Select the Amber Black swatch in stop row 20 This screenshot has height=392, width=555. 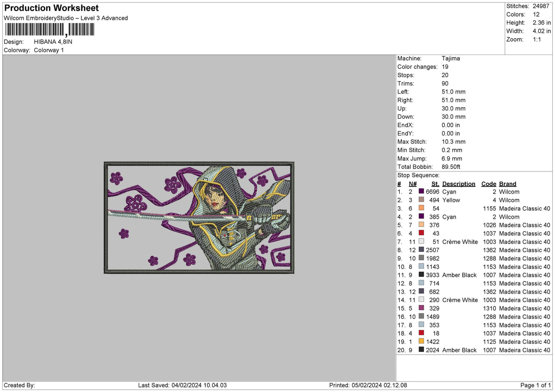click(x=421, y=350)
